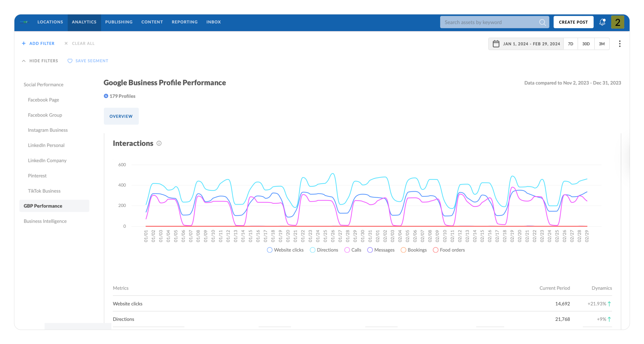Select the 7D time range button
644x344 pixels.
click(x=571, y=43)
